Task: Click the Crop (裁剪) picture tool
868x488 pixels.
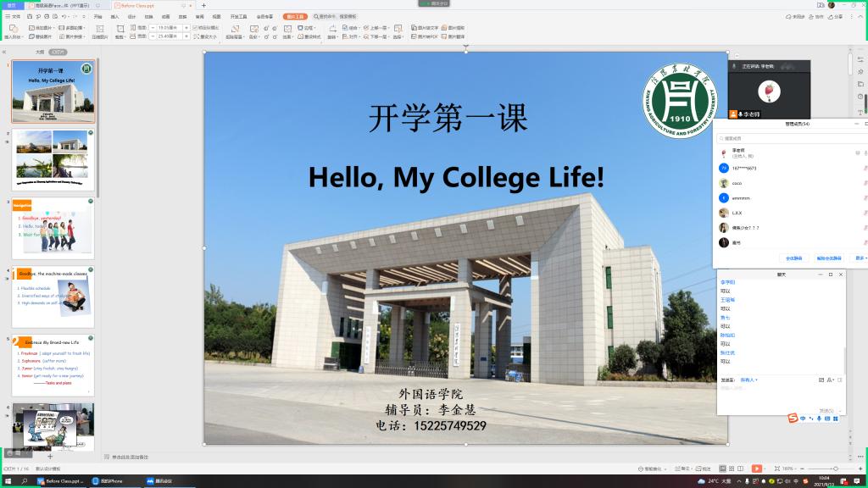Action: click(x=119, y=32)
